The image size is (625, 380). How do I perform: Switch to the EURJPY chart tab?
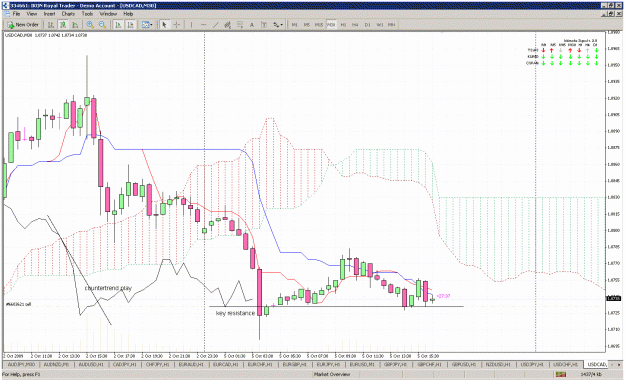coord(328,364)
